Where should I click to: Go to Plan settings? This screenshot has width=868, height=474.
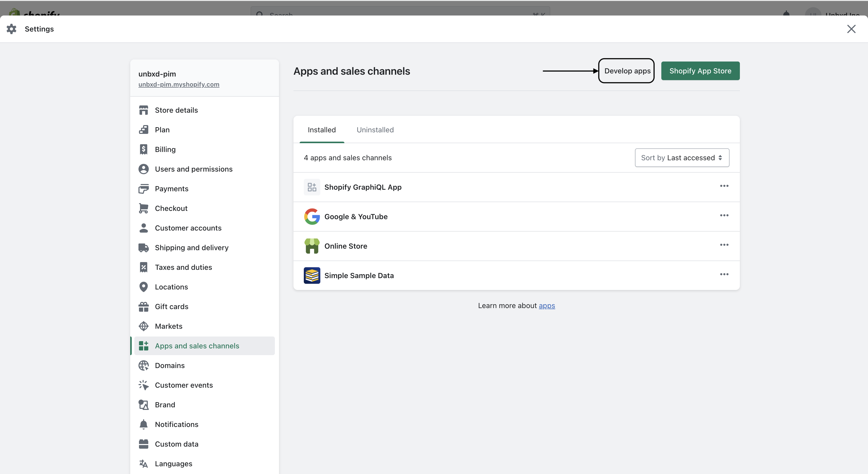coord(205,130)
